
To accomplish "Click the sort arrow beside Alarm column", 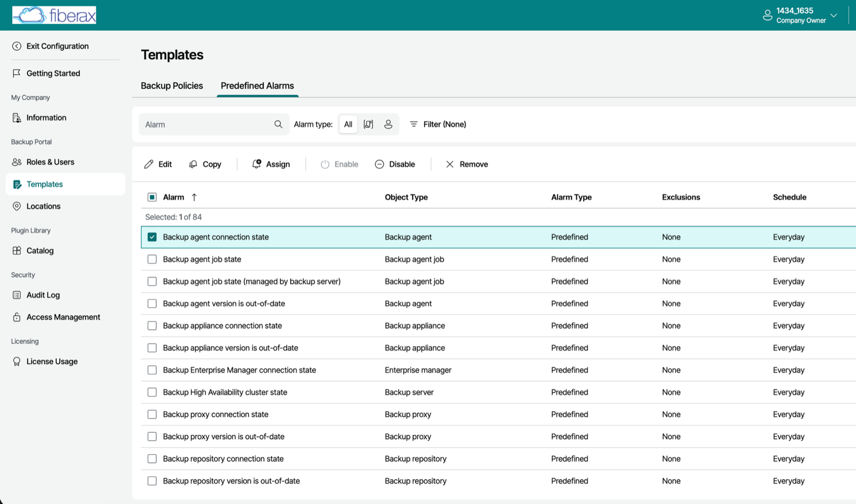I will [194, 197].
